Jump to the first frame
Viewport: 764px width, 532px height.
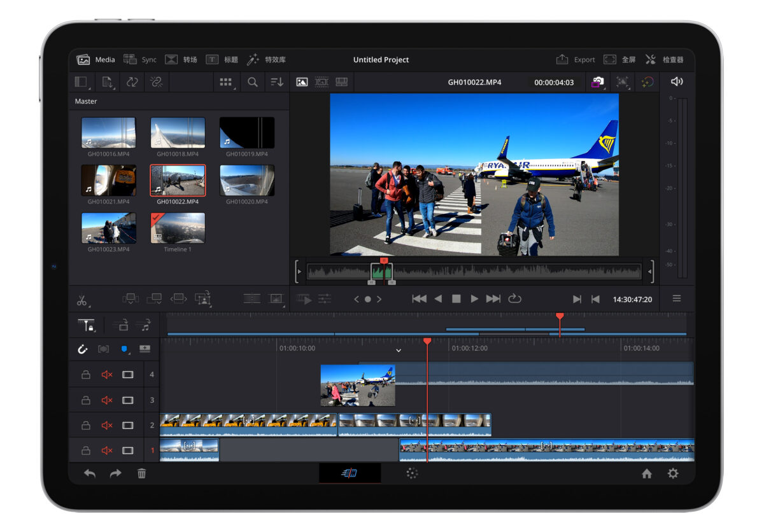coord(419,299)
